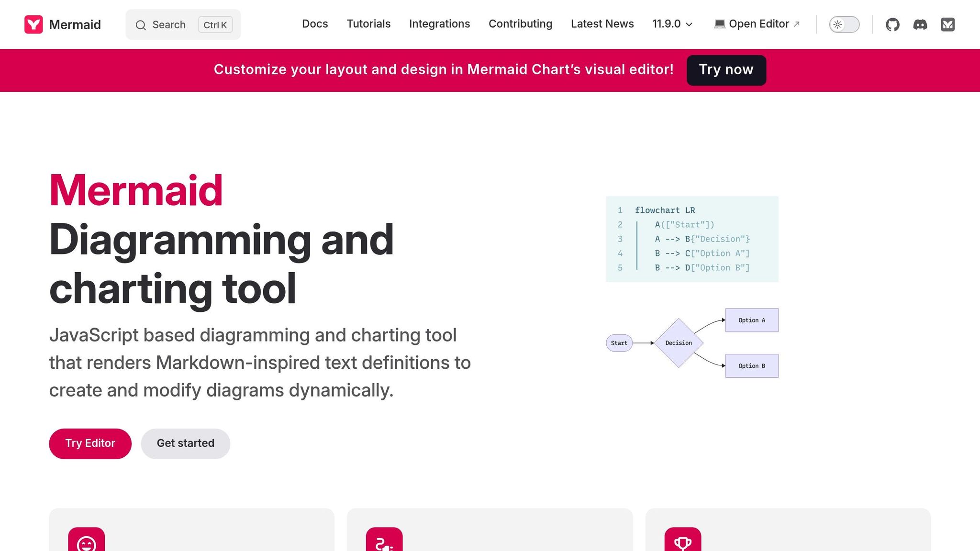Open the Discord icon link
This screenshot has height=551, width=980.
coord(920,24)
